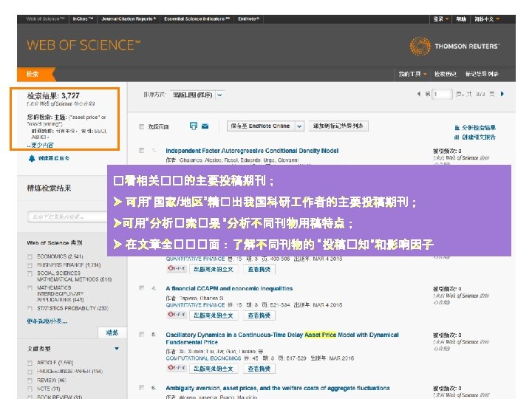Click the S-F-X icon under result 4
This screenshot has width=532, height=399.
[177, 315]
